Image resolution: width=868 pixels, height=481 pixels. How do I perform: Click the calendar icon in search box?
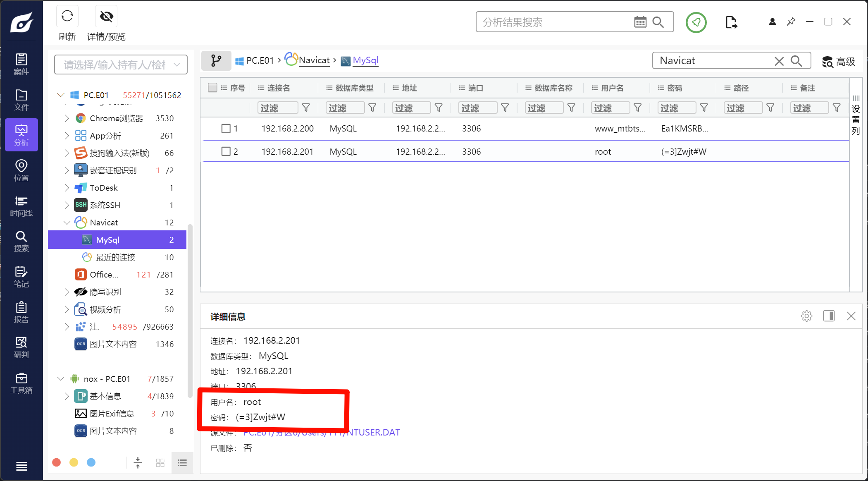640,22
